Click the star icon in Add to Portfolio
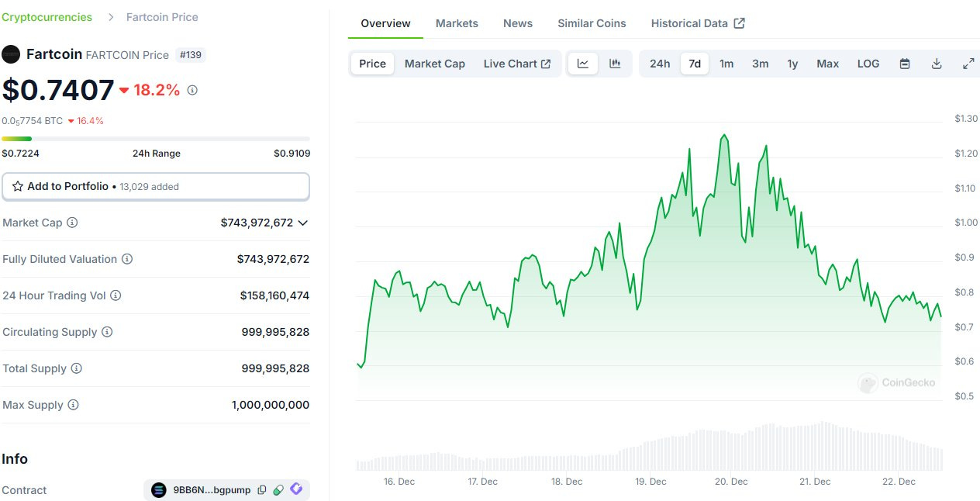 tap(18, 186)
